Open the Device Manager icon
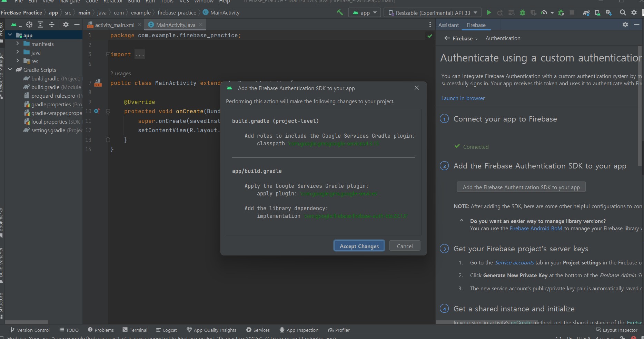 tap(597, 13)
